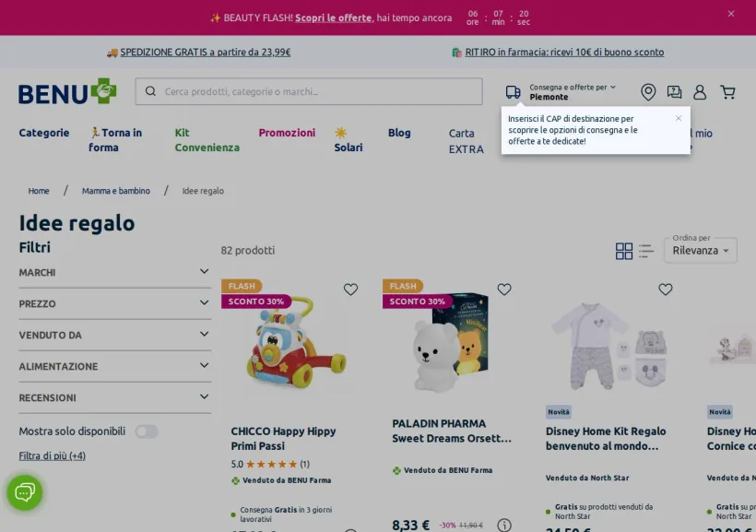
Task: Switch to list view layout
Action: [646, 251]
